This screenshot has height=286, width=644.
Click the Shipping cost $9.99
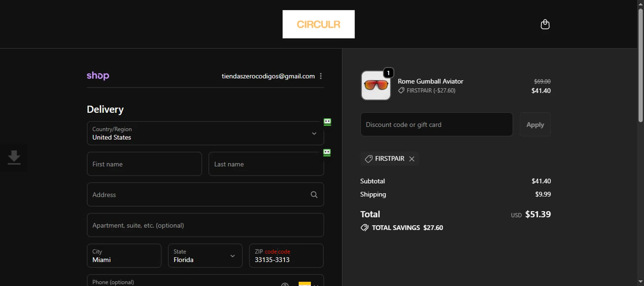tap(543, 194)
